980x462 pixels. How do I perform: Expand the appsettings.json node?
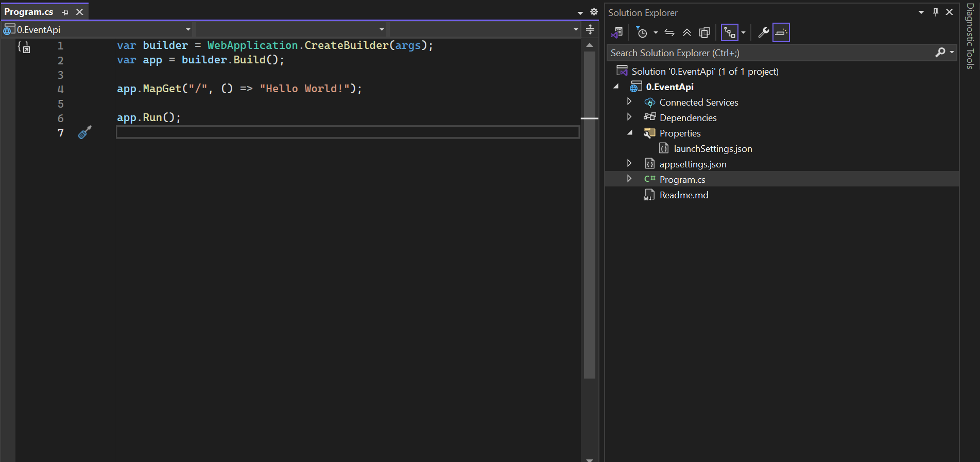coord(629,163)
